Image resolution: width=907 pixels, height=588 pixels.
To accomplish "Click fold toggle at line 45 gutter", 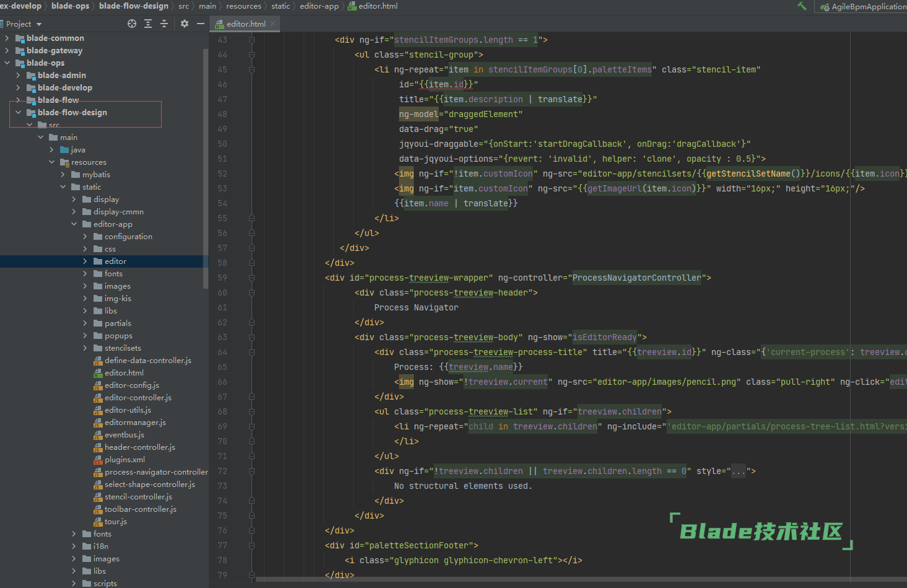I will tap(252, 69).
